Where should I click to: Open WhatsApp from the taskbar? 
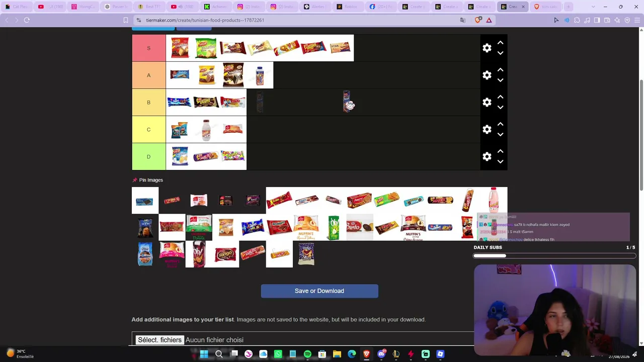tap(278, 354)
